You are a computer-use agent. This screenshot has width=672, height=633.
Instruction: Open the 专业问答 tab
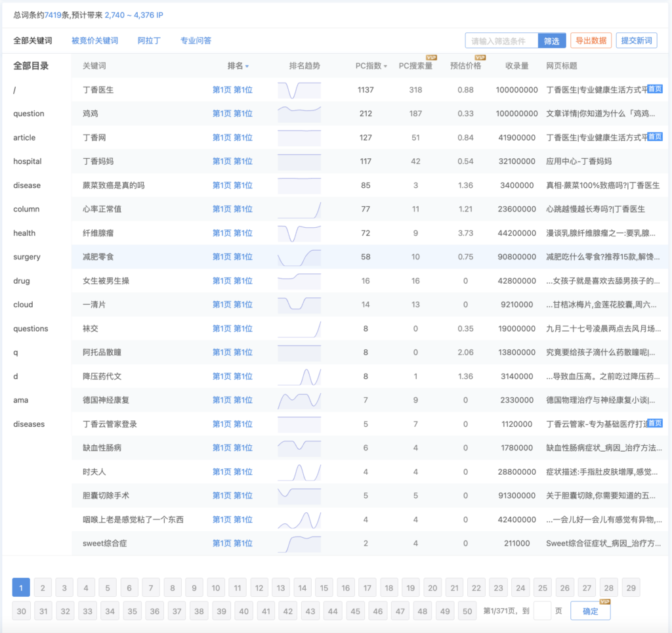pyautogui.click(x=196, y=41)
